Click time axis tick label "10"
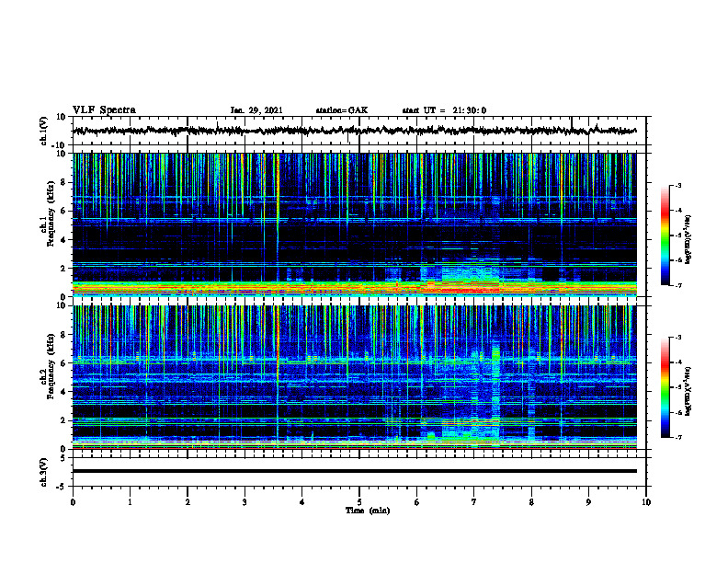728x563 pixels. [x=646, y=502]
